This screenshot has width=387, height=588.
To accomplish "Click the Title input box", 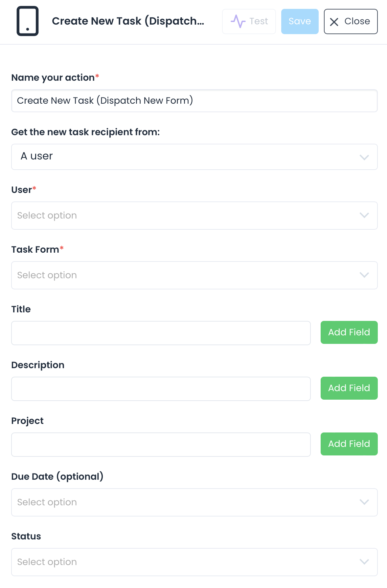I will pyautogui.click(x=161, y=333).
